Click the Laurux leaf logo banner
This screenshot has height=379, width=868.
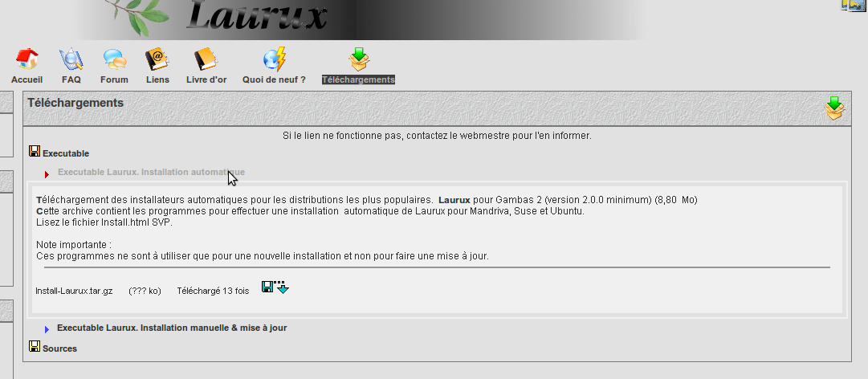click(x=360, y=19)
